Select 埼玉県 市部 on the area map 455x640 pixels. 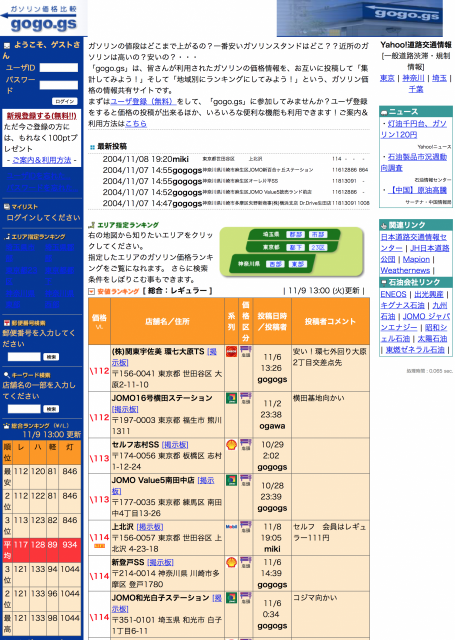318,235
